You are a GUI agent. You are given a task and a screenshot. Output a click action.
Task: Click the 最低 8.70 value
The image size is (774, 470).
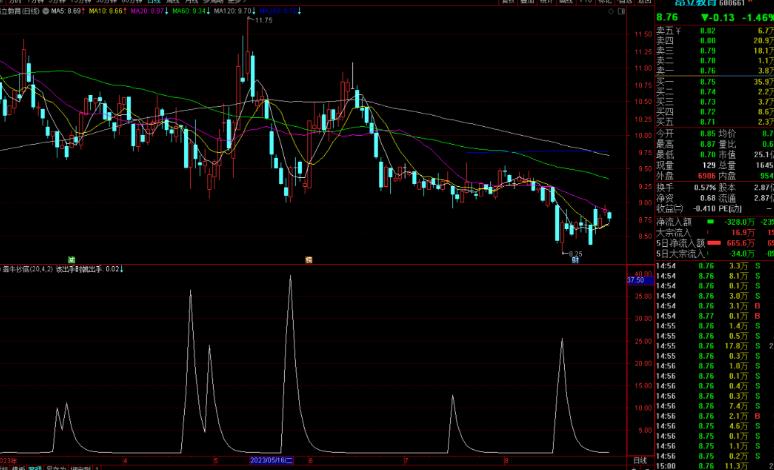(707, 155)
